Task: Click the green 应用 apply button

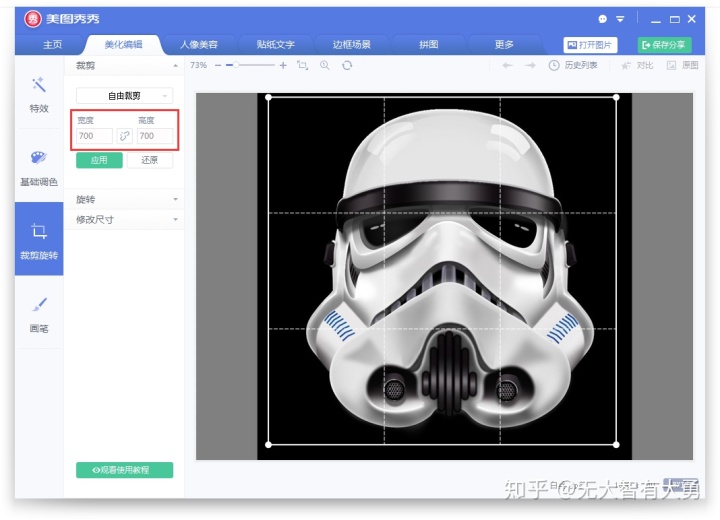Action: [99, 160]
